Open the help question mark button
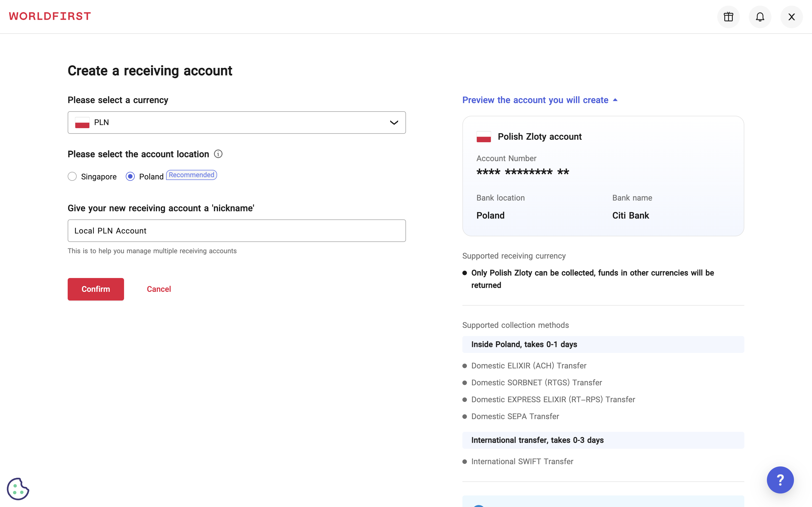This screenshot has width=812, height=507. tap(780, 479)
